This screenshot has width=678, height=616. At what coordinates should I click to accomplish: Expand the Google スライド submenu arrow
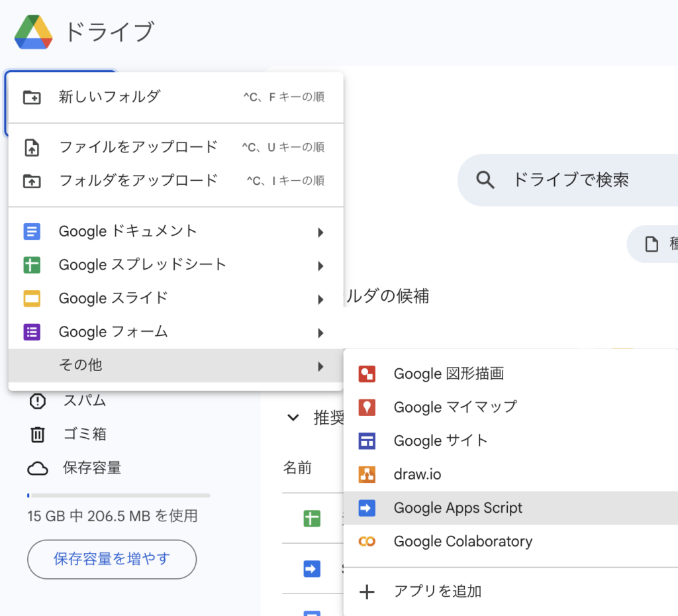pos(320,299)
